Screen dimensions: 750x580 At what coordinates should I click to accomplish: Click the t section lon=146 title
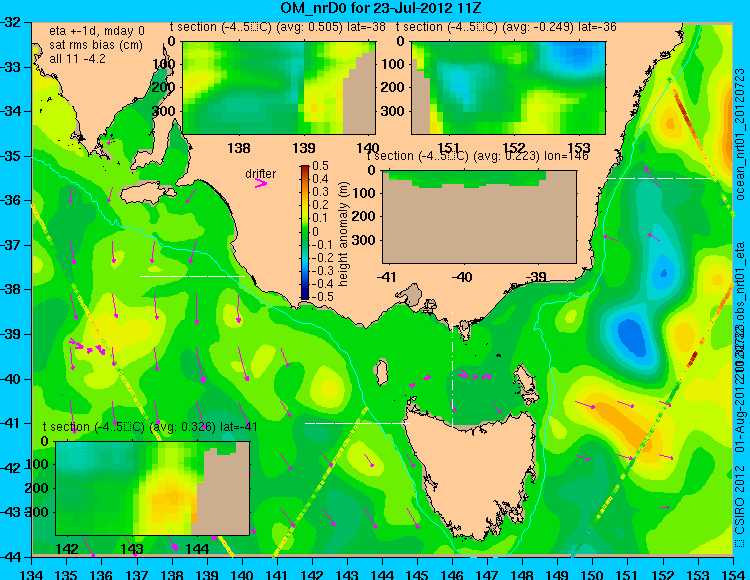coord(477,156)
